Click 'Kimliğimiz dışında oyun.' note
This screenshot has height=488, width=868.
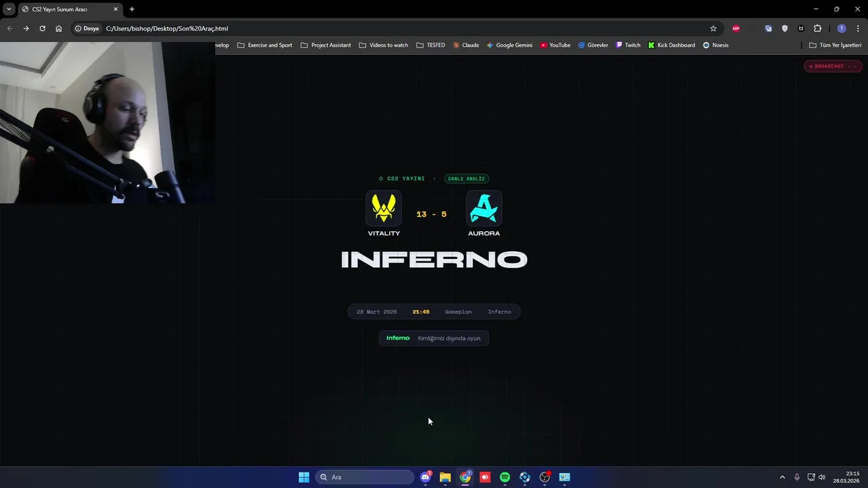point(450,338)
